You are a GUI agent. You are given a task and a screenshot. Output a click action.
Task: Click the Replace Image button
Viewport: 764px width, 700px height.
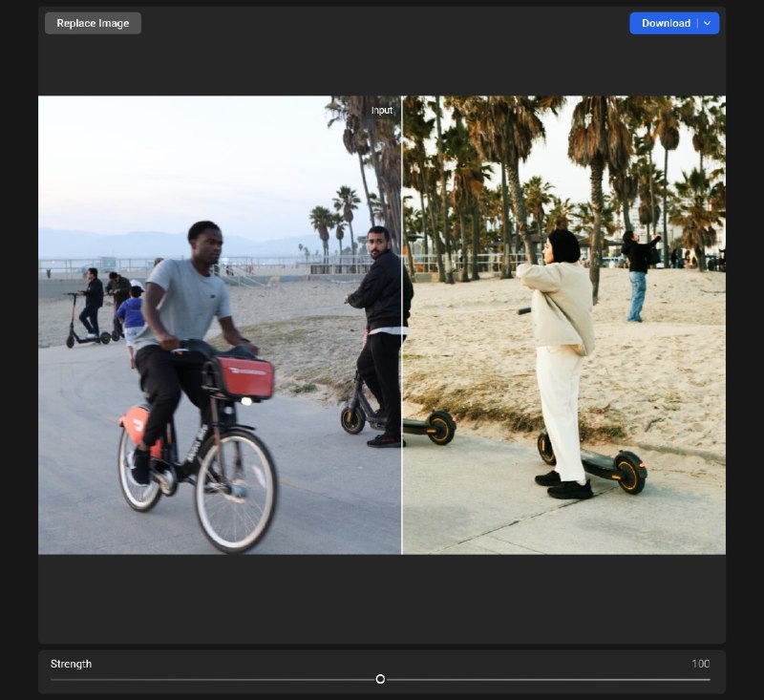point(93,23)
